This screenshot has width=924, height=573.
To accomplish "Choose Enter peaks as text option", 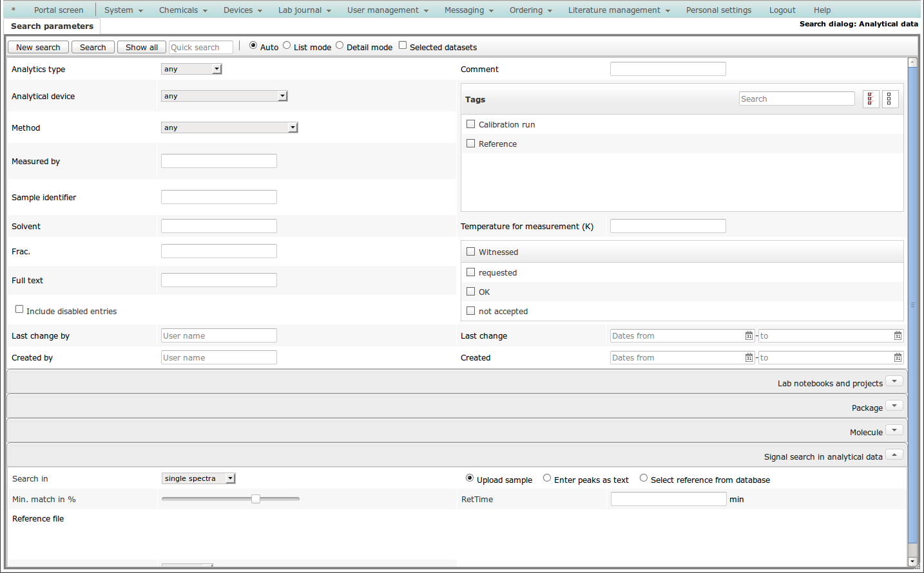I will 547,478.
